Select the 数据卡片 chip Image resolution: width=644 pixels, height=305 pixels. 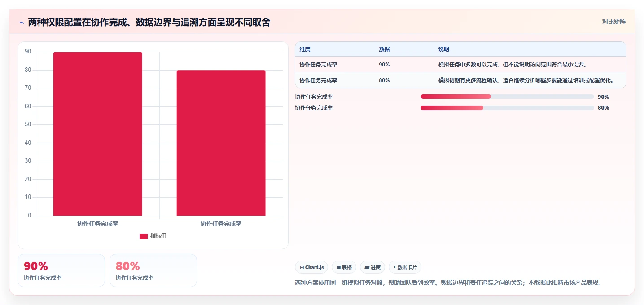point(405,267)
